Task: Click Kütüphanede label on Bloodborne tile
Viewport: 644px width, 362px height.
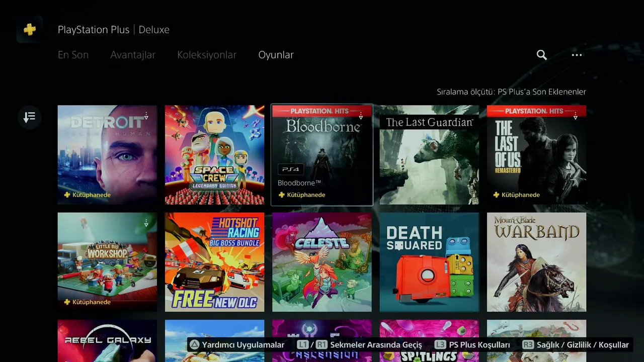Action: tap(306, 195)
